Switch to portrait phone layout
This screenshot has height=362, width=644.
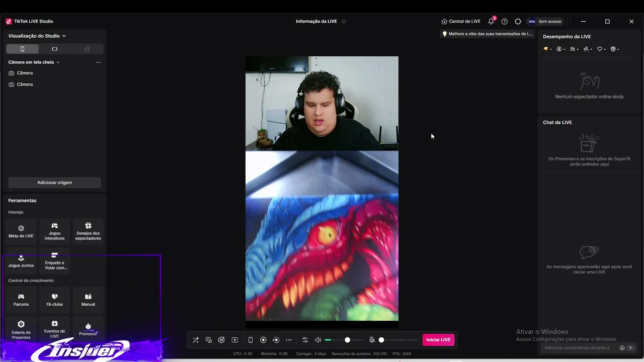pos(22,49)
